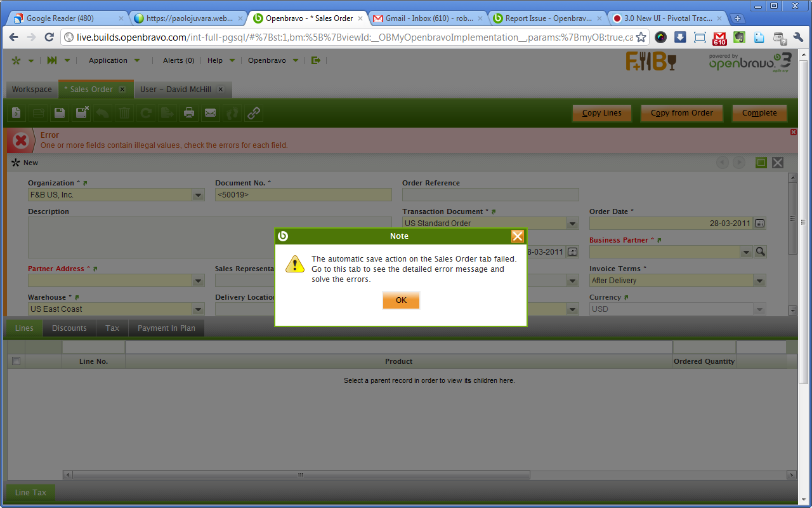Click the Email envelope toolbar icon
This screenshot has width=812, height=508.
211,113
